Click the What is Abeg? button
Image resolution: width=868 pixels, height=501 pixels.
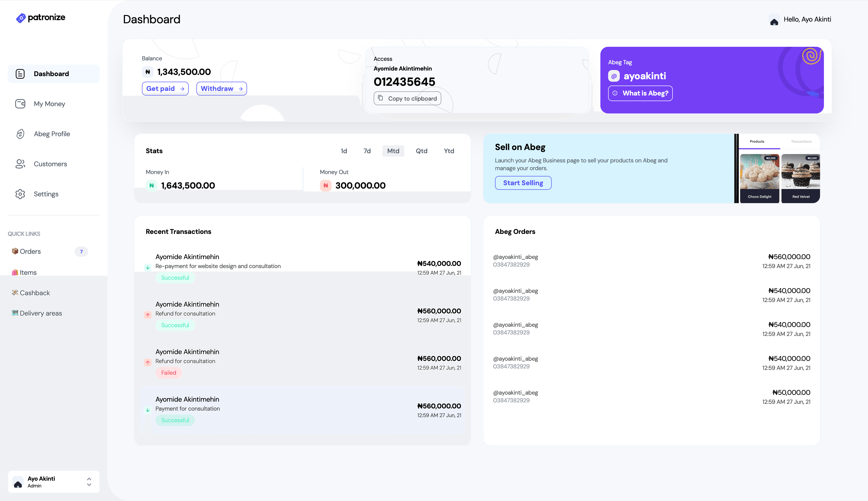pos(640,93)
